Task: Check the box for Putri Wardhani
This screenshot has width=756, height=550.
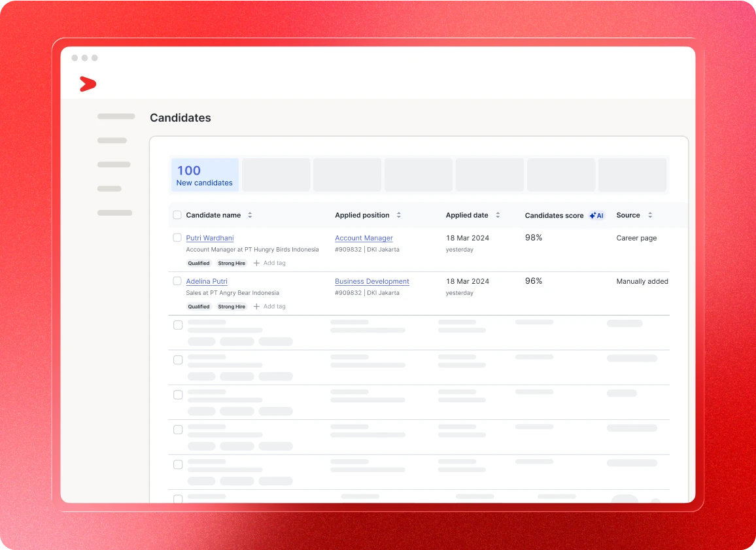Action: (177, 237)
